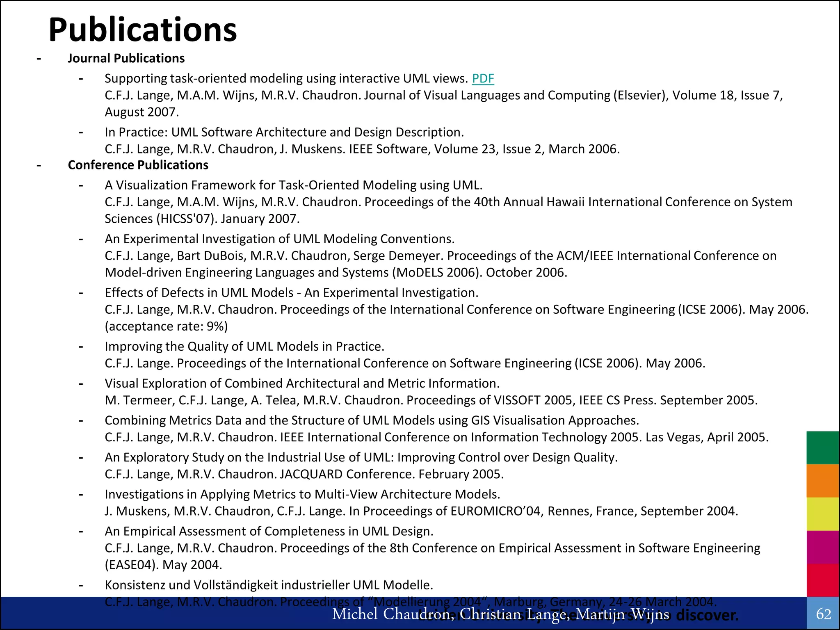Click 'An Empirical Assessment of Completeness in UML Design'
This screenshot has height=630, width=840.
coord(269,531)
